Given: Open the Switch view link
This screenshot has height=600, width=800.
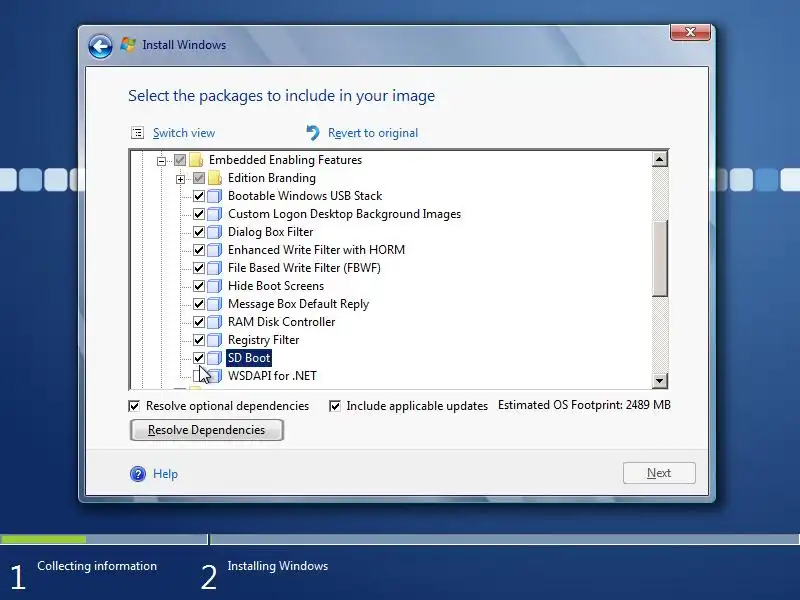Looking at the screenshot, I should (184, 133).
